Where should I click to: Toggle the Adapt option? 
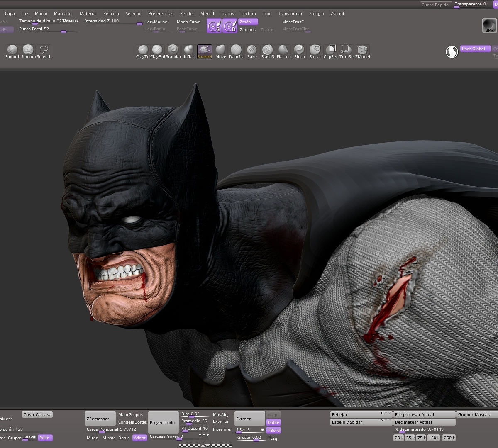click(x=140, y=438)
